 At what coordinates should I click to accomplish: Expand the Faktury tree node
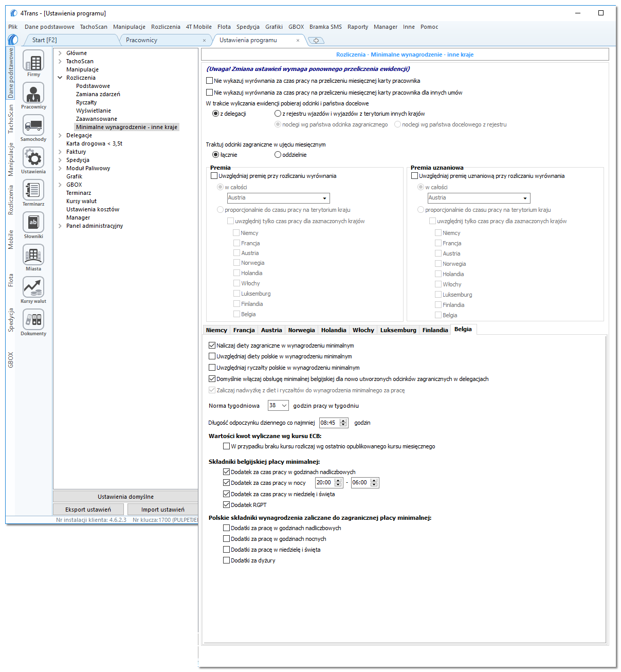(x=60, y=152)
